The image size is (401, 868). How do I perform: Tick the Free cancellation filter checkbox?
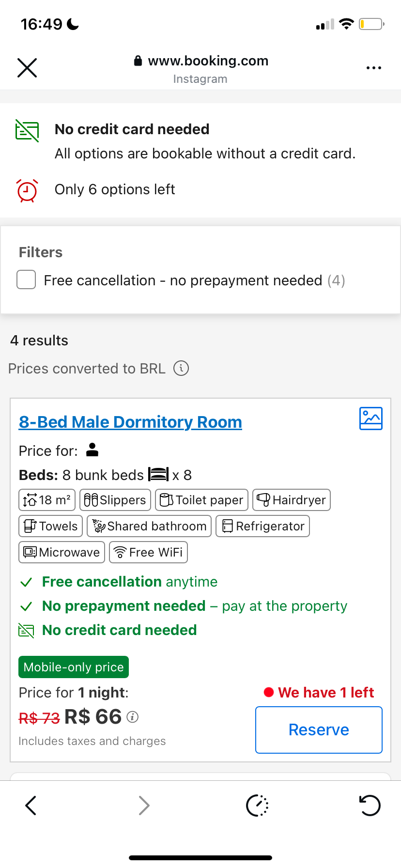(x=26, y=280)
